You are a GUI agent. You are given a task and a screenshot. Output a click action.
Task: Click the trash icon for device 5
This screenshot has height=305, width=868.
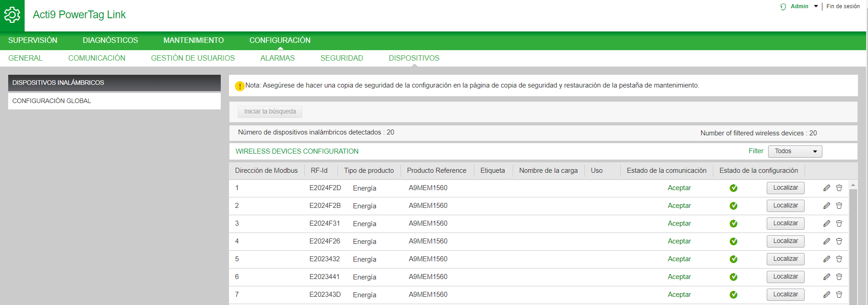click(x=839, y=259)
